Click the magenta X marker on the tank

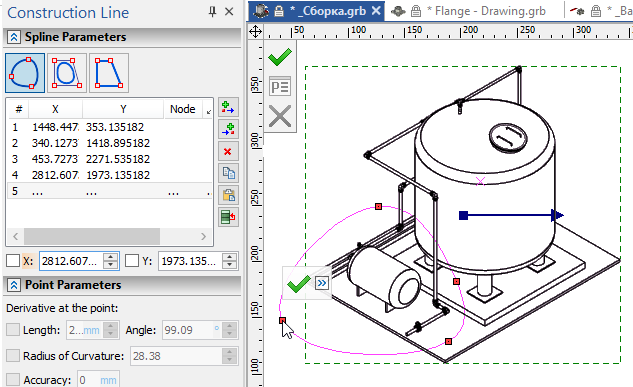[480, 181]
